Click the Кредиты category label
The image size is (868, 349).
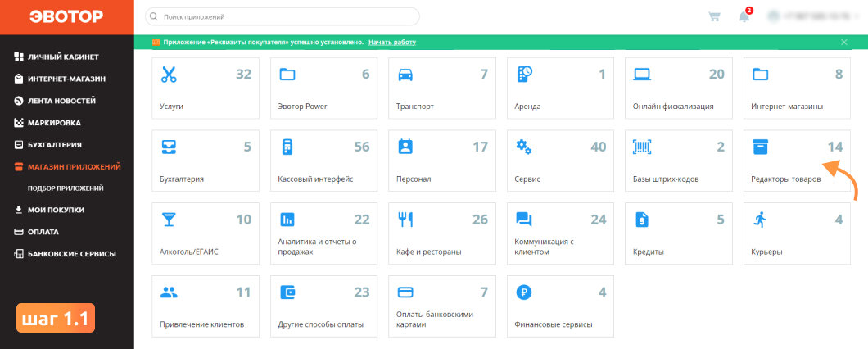[x=649, y=252]
